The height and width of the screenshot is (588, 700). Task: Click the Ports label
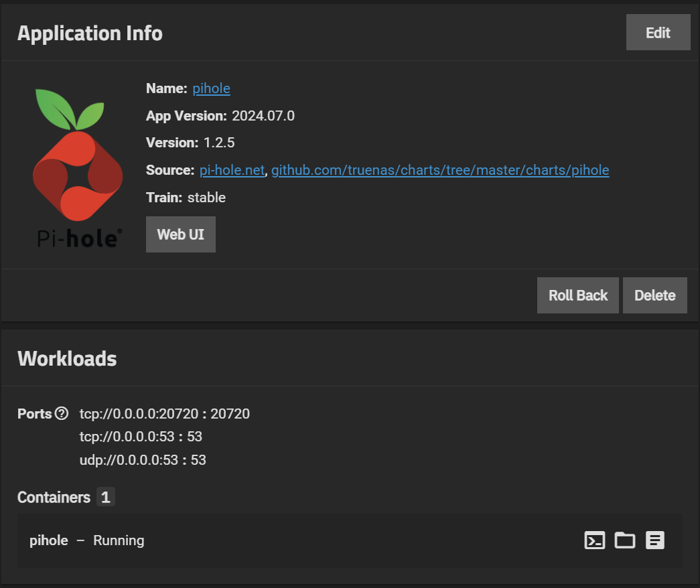34,413
